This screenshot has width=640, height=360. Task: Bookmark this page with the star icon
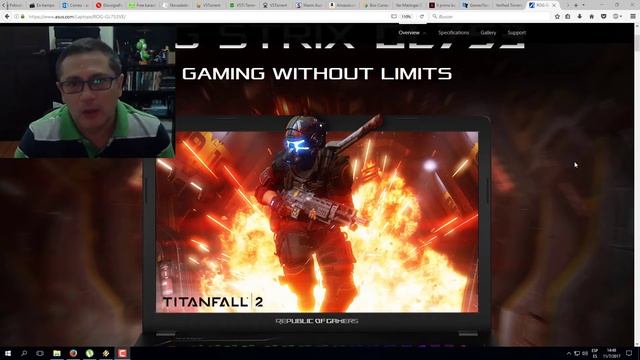point(557,16)
